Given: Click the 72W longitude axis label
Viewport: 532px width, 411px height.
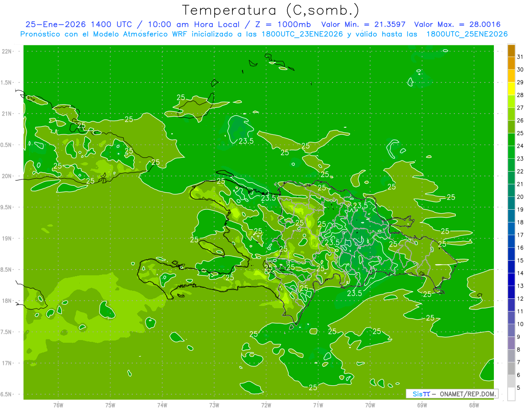Looking at the screenshot, I should (266, 405).
